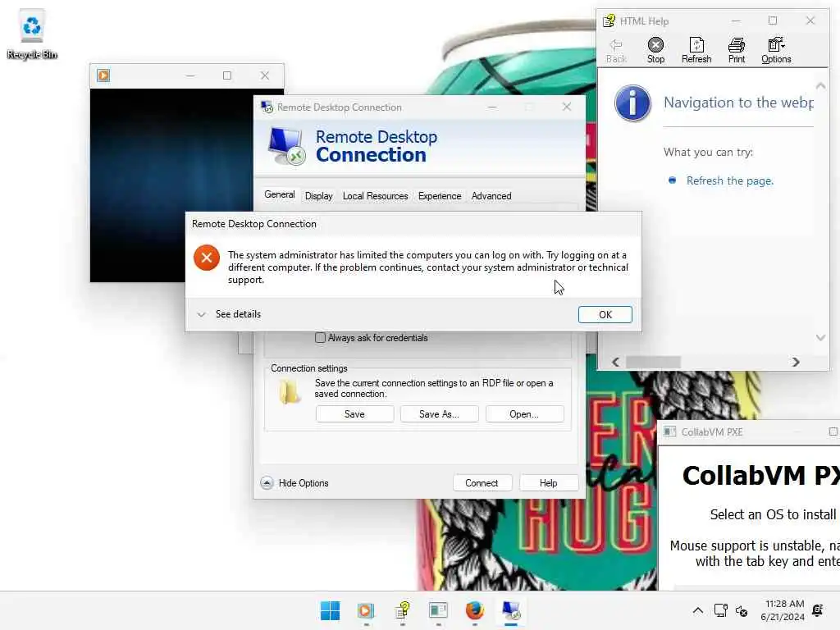Click the blue info icon in HTML Help

click(632, 103)
